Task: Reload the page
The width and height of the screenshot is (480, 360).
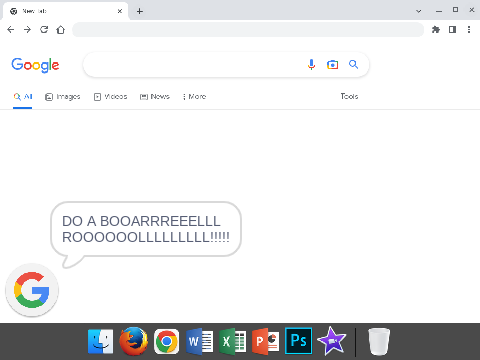Action: (x=44, y=30)
